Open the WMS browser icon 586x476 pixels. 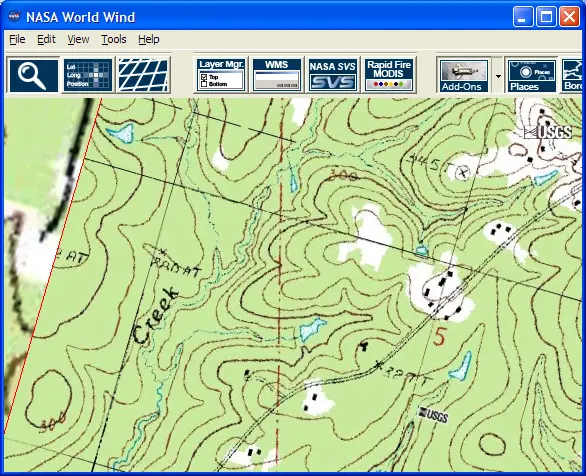tap(277, 75)
